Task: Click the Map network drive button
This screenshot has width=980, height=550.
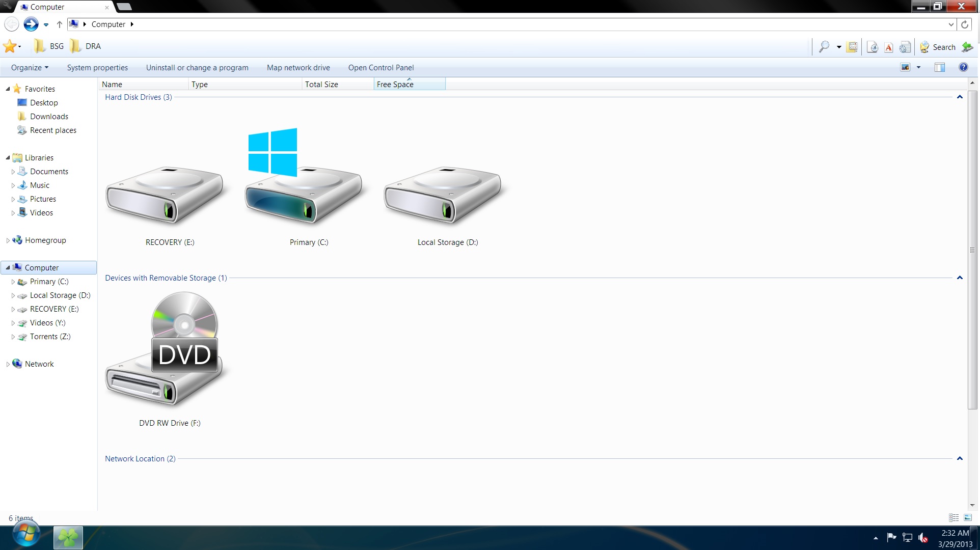Action: click(298, 67)
